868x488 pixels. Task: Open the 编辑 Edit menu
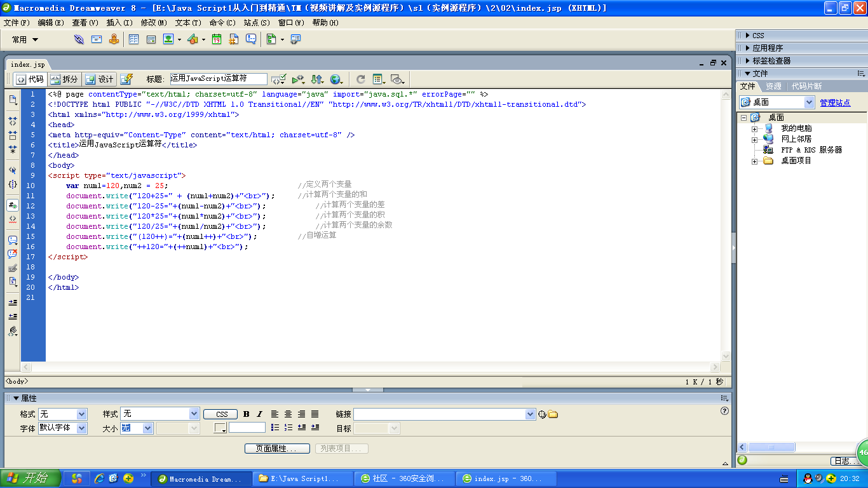point(51,22)
